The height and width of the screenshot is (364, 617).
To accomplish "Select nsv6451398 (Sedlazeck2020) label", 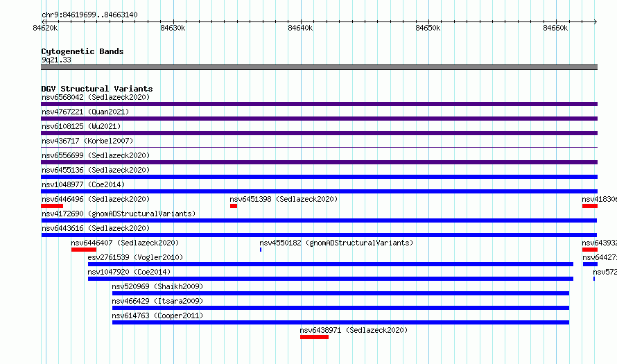I will pos(284,199).
